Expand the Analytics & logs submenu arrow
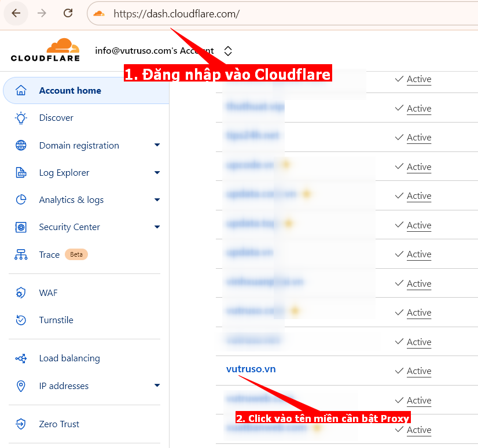The width and height of the screenshot is (478, 448). coord(157,200)
